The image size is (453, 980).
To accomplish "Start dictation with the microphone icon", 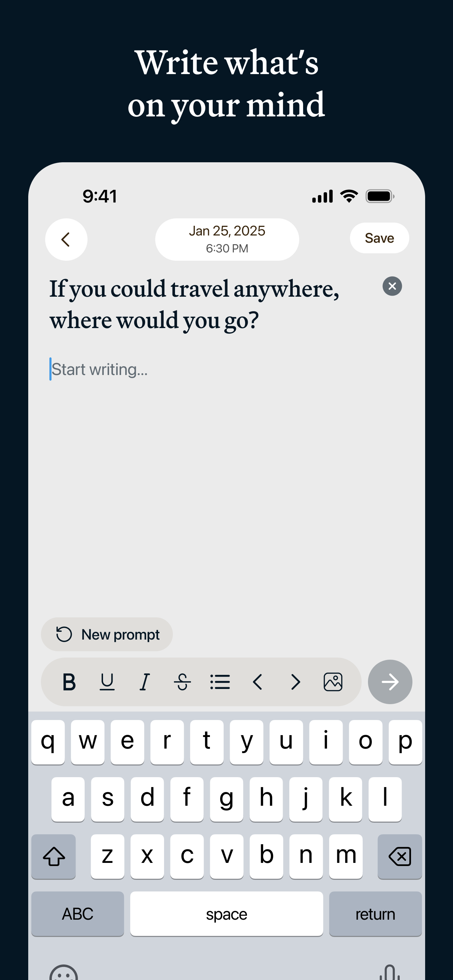I will pos(389,972).
